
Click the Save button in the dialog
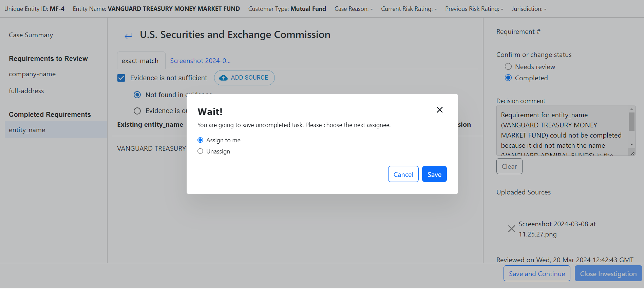[434, 174]
